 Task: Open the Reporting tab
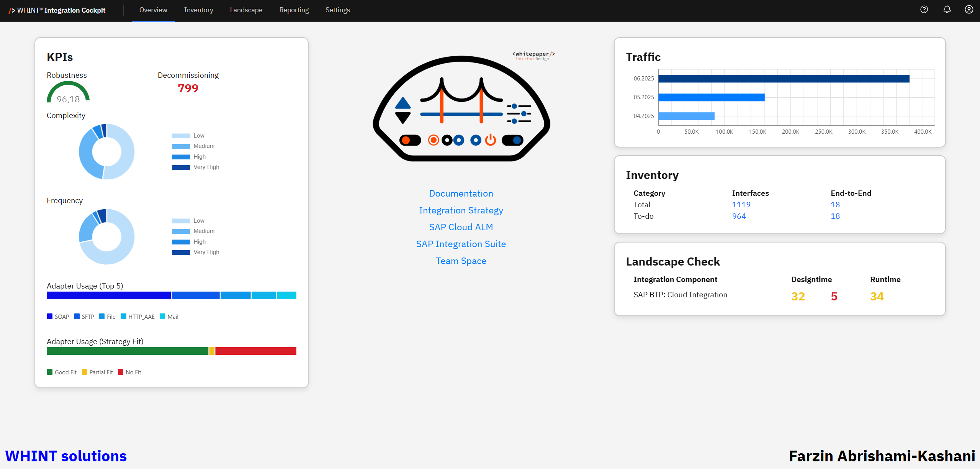pyautogui.click(x=294, y=10)
